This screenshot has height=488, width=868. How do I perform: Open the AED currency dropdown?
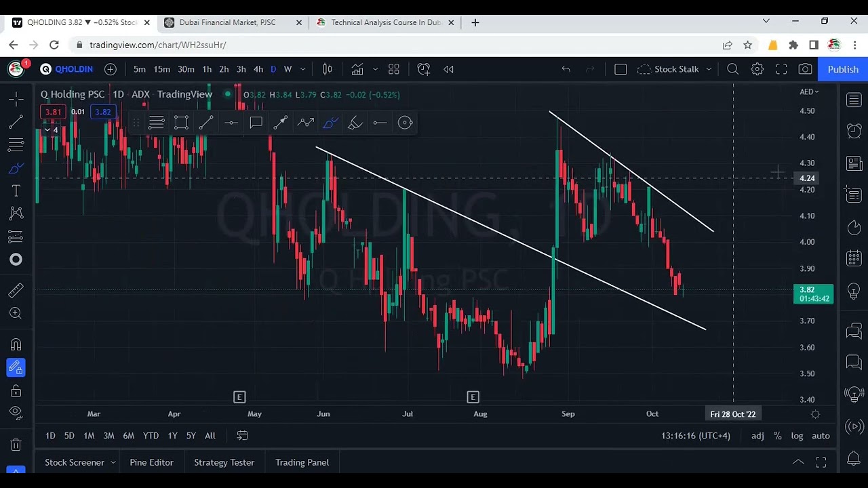(x=809, y=91)
